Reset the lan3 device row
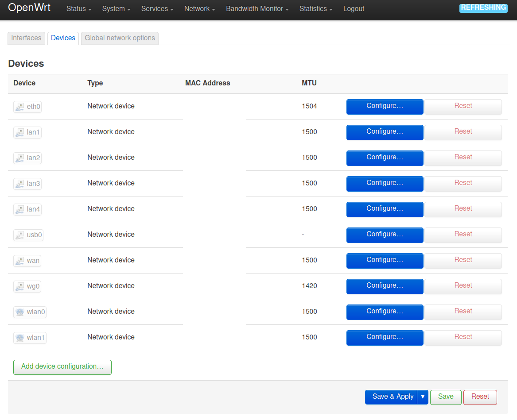The height and width of the screenshot is (420, 517). (x=463, y=184)
